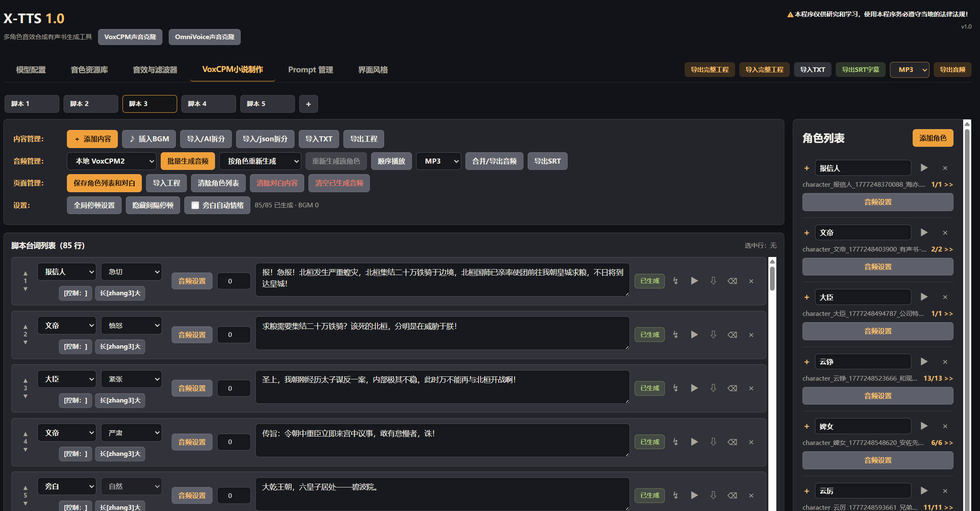The image size is (980, 511).
Task: Click the 导出SRT字幕 button
Action: (x=860, y=69)
